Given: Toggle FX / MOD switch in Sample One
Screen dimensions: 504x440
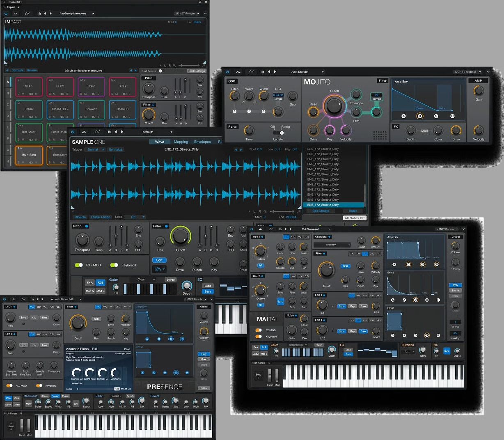Looking at the screenshot, I should (78, 265).
